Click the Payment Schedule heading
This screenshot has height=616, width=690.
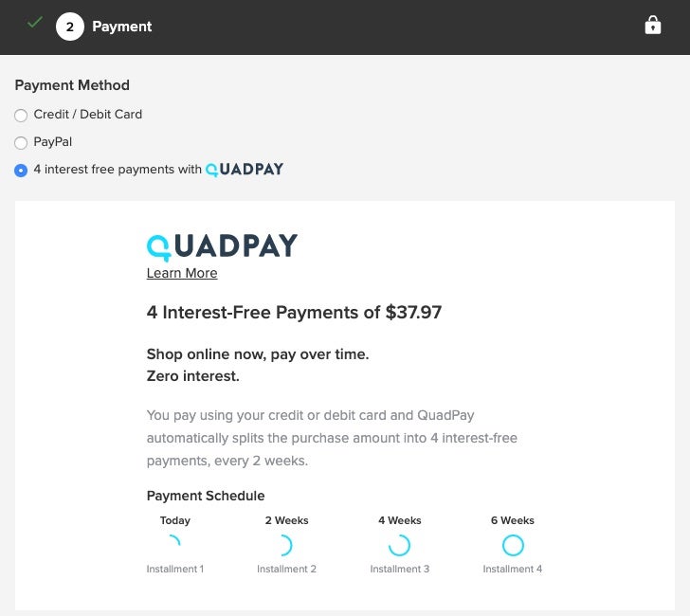pyautogui.click(x=206, y=496)
